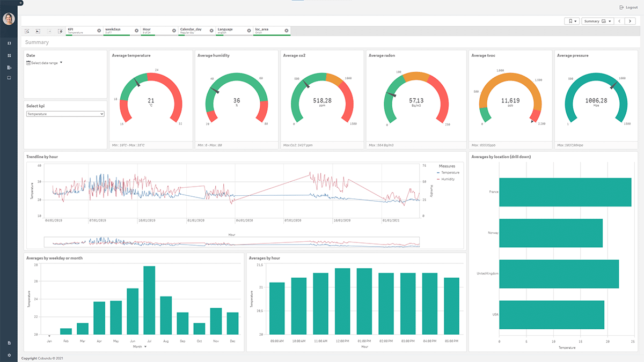Open the dashboard grid icon in sidebar
Image resolution: width=644 pixels, height=362 pixels.
(x=9, y=55)
